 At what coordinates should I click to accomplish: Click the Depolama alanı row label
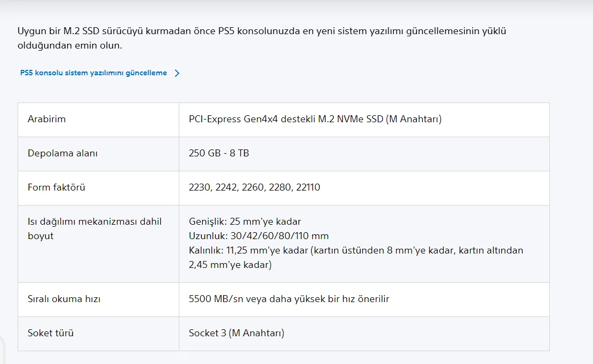coord(62,153)
